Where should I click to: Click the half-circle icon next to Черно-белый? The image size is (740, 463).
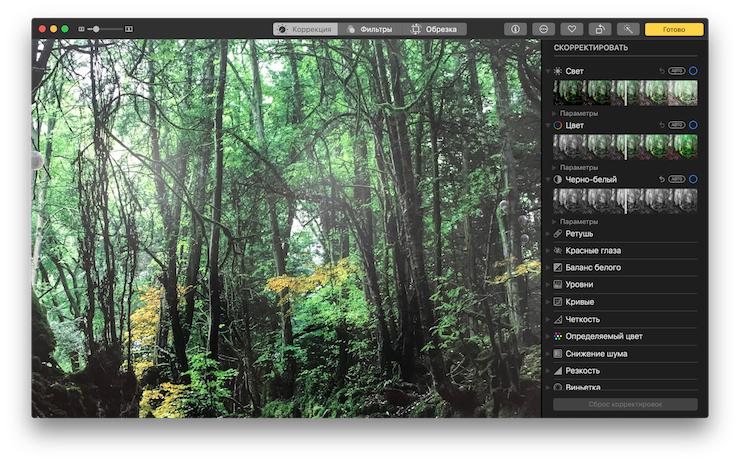[x=558, y=179]
